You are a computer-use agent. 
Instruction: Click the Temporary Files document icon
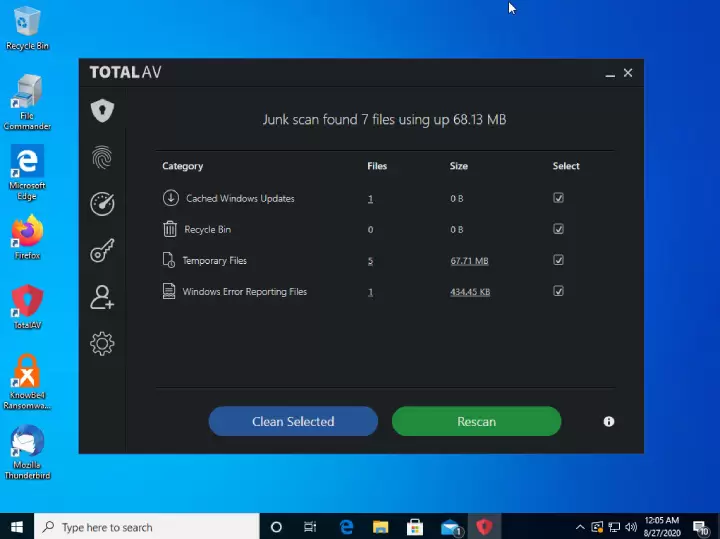(x=169, y=260)
